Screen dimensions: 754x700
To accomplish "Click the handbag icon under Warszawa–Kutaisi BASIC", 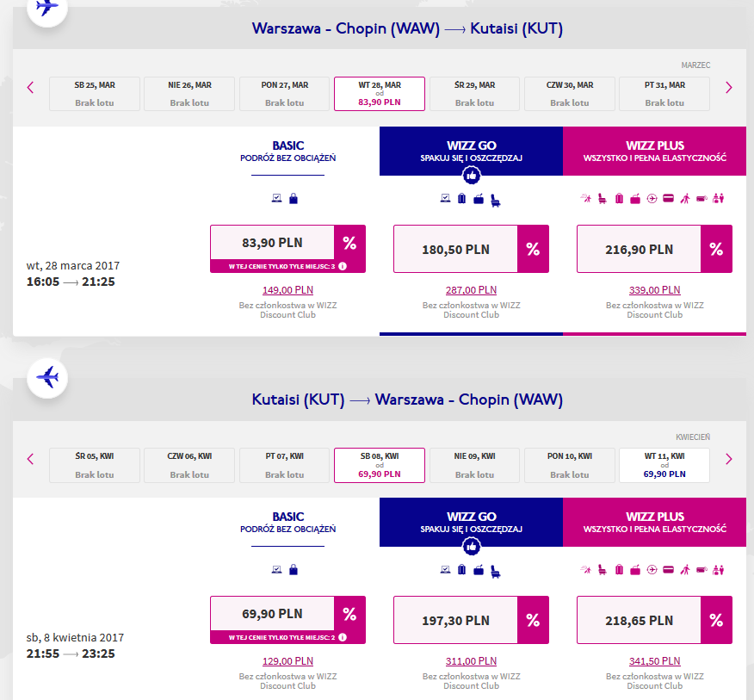I will 294,198.
